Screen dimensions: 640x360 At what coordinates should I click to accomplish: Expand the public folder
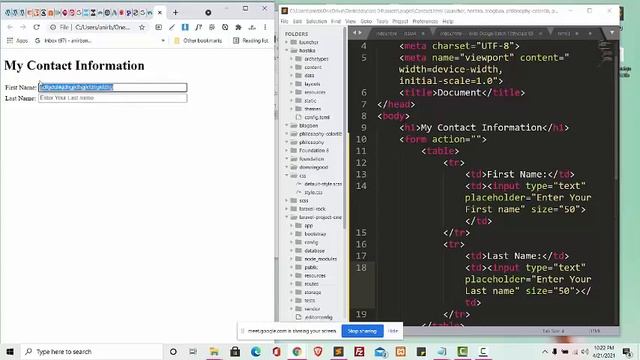[291, 267]
